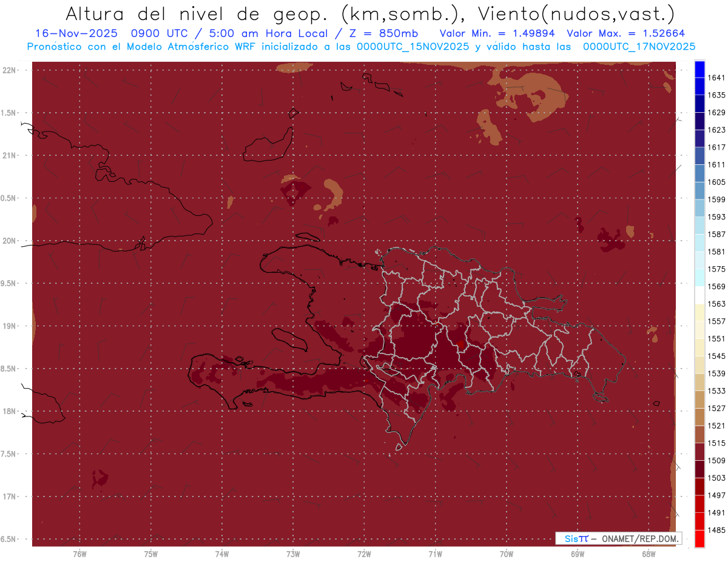Click the legend value '1623'
The height and width of the screenshot is (562, 728).
(716, 130)
